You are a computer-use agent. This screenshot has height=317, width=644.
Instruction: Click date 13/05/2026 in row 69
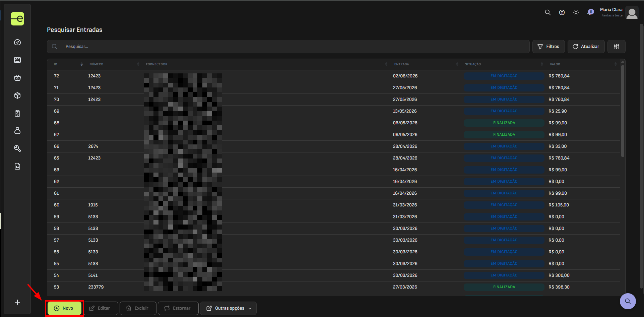click(405, 111)
